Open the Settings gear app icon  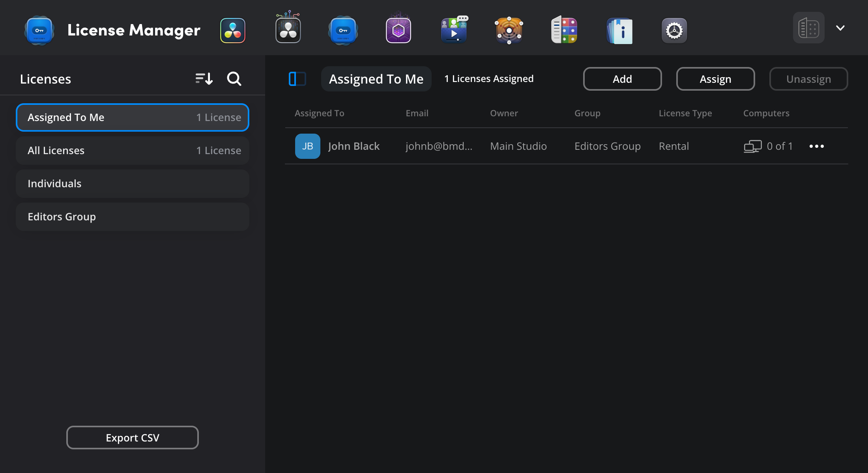coord(674,30)
